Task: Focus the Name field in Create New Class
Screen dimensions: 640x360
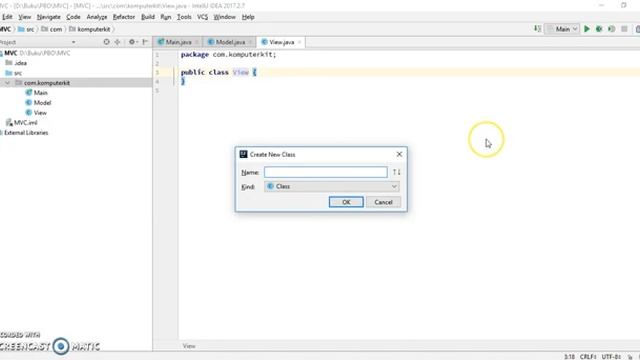Action: (x=325, y=172)
